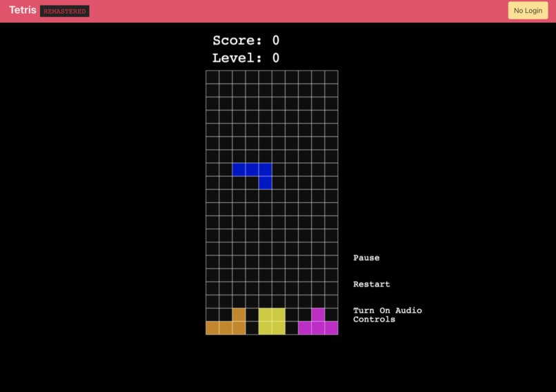The width and height of the screenshot is (556, 392).
Task: Open the Controls help
Action: coord(374,320)
